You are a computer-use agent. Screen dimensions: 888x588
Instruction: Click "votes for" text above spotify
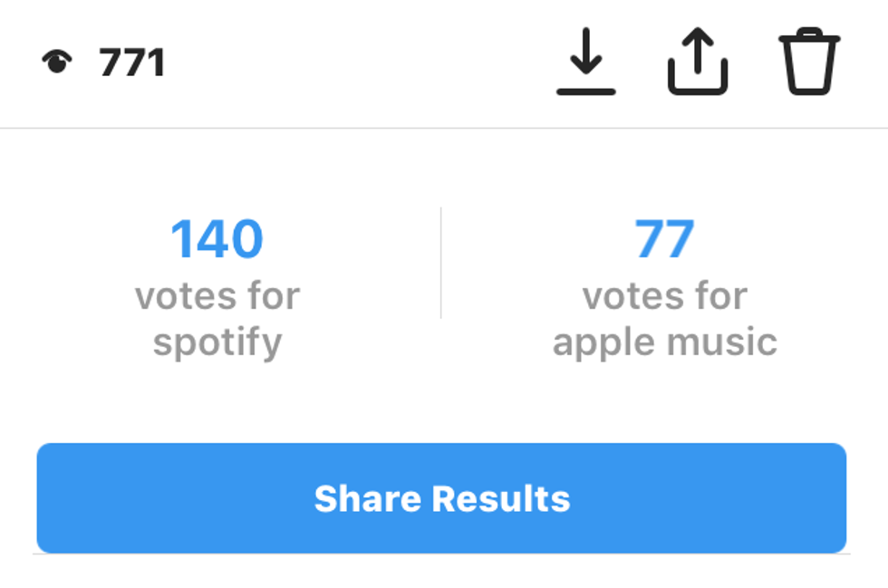tap(217, 296)
